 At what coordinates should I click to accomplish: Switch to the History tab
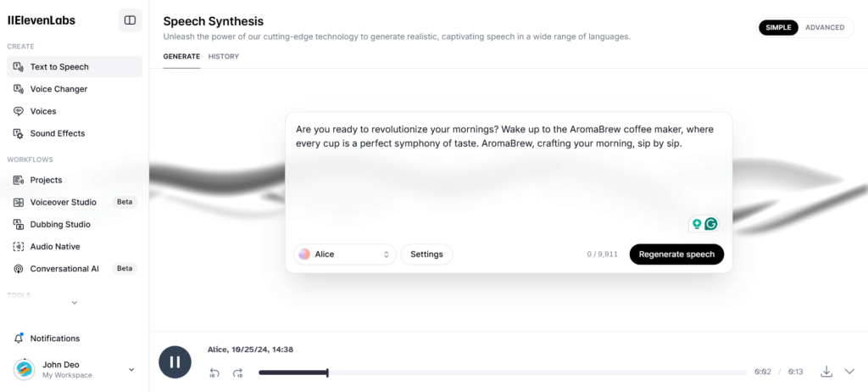tap(224, 57)
